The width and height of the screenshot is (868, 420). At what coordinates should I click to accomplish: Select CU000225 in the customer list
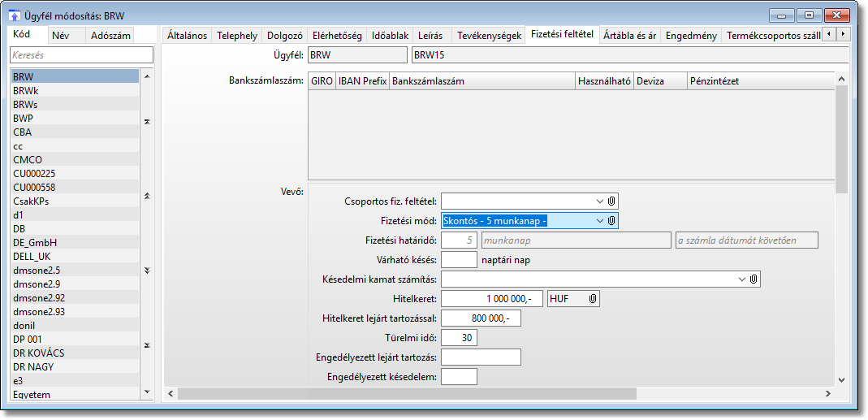pos(76,173)
